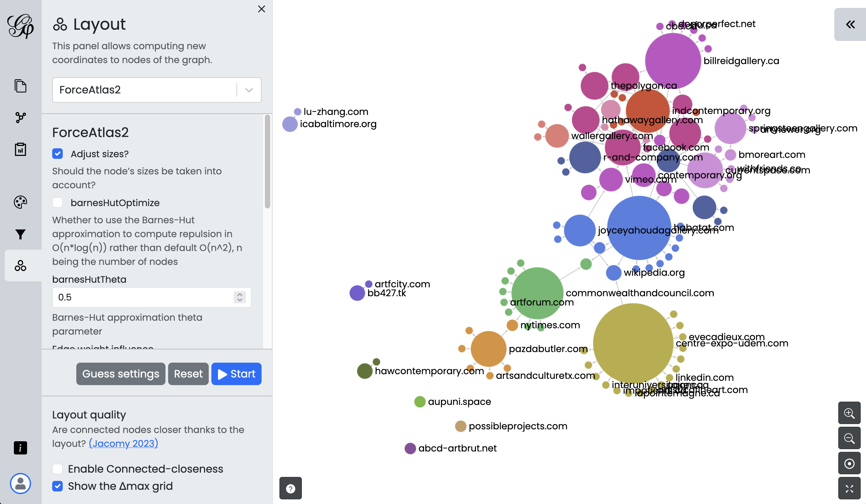This screenshot has height=504, width=866.
Task: Expand the collapsed right side panel
Action: click(850, 24)
